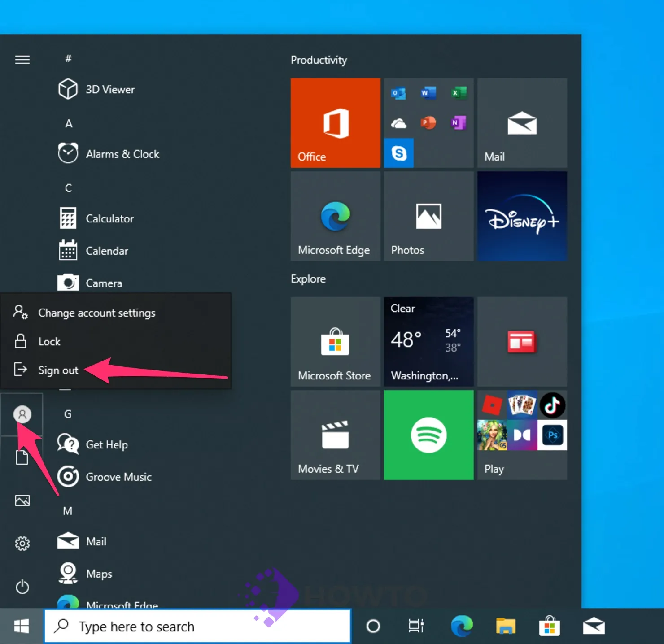Open Calendar in the app list
The height and width of the screenshot is (644, 664).
coord(93,251)
